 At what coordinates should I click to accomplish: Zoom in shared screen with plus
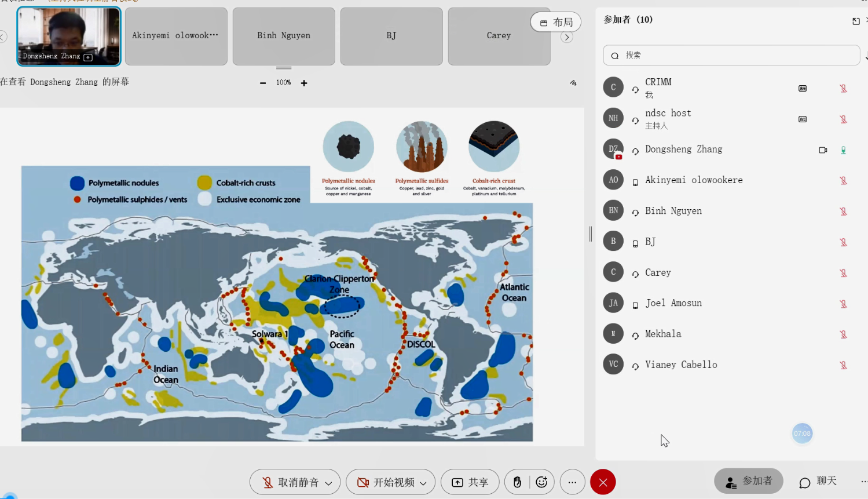pos(304,83)
